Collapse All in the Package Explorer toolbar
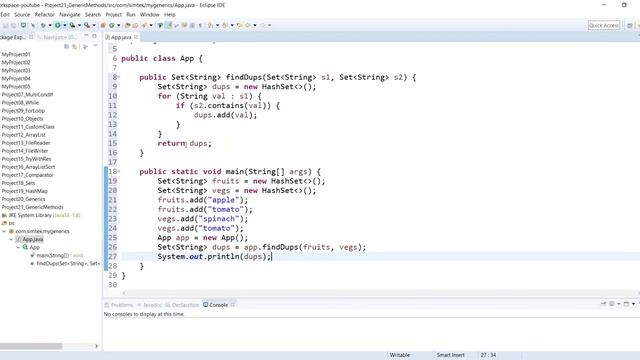Image resolution: width=640 pixels, height=360 pixels. tap(67, 47)
